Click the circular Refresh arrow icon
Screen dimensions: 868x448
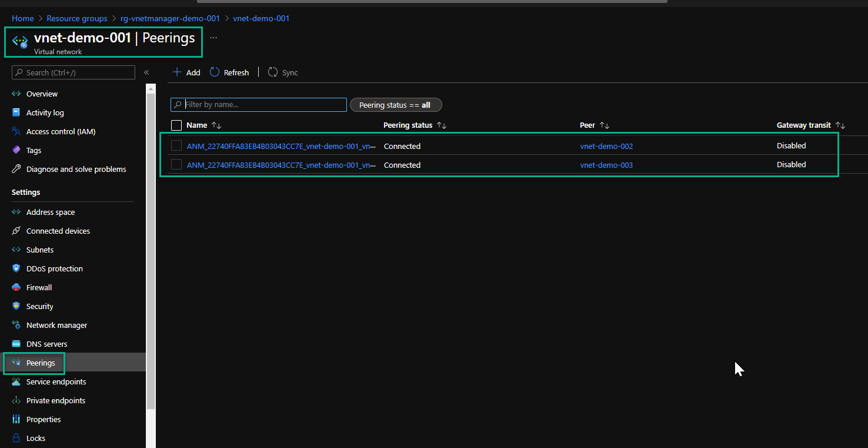point(215,72)
